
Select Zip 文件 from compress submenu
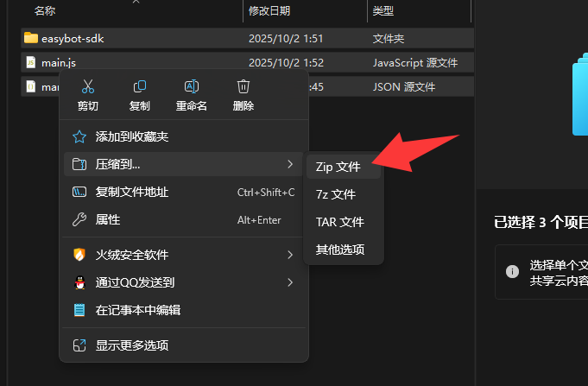338,167
